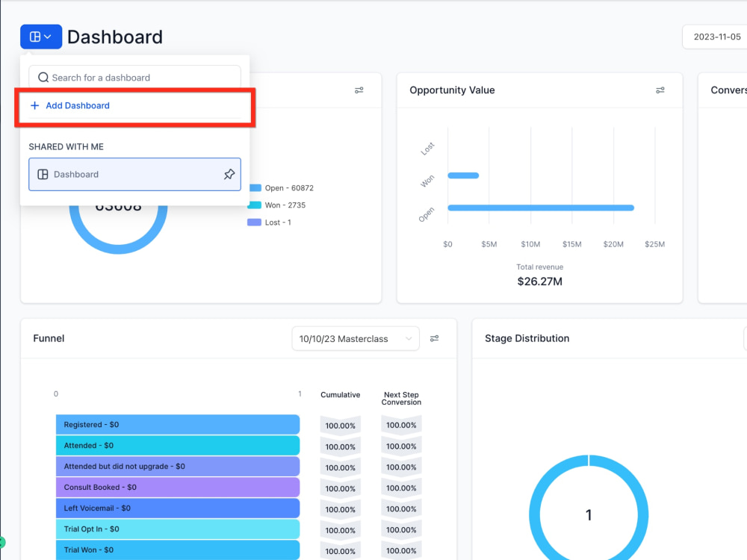Click the Stage Distribution title
The width and height of the screenshot is (747, 560).
click(x=527, y=338)
